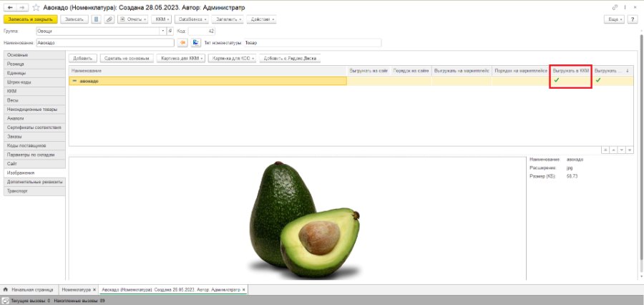The image size is (644, 305).
Task: Open the Заказы side tab
Action: (x=34, y=137)
